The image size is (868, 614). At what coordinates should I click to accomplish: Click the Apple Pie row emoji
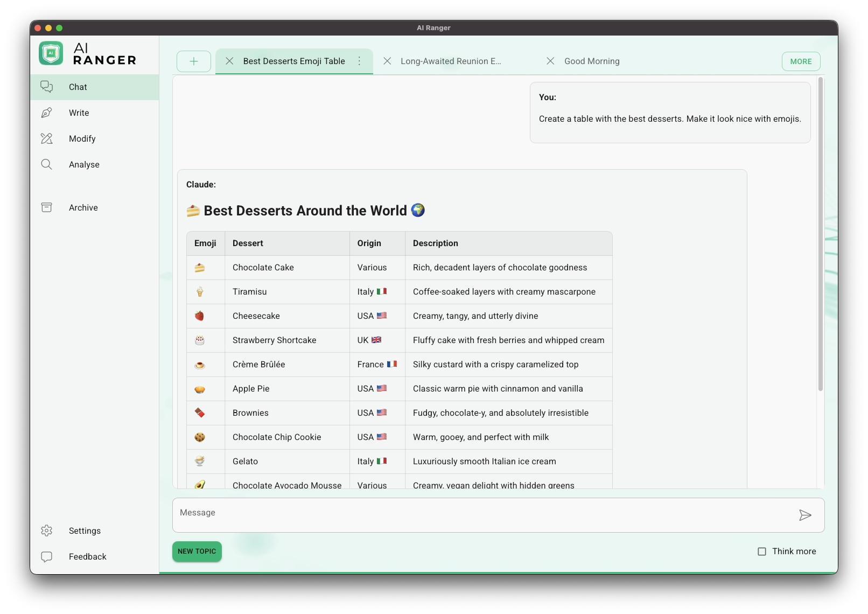tap(200, 389)
